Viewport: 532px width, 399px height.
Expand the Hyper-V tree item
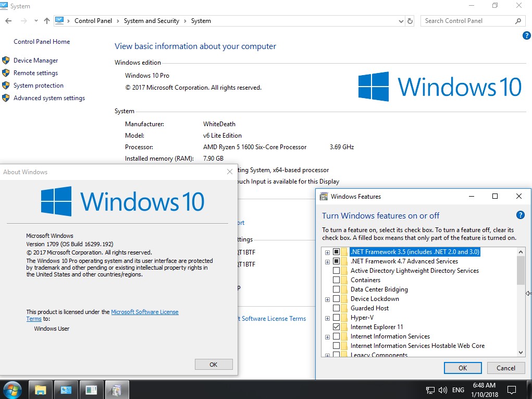[327, 317]
